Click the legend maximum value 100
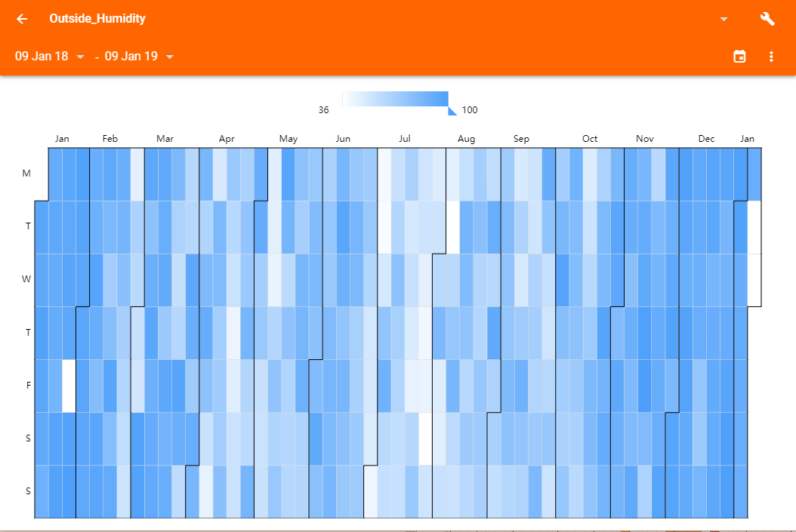This screenshot has height=532, width=796. 470,110
